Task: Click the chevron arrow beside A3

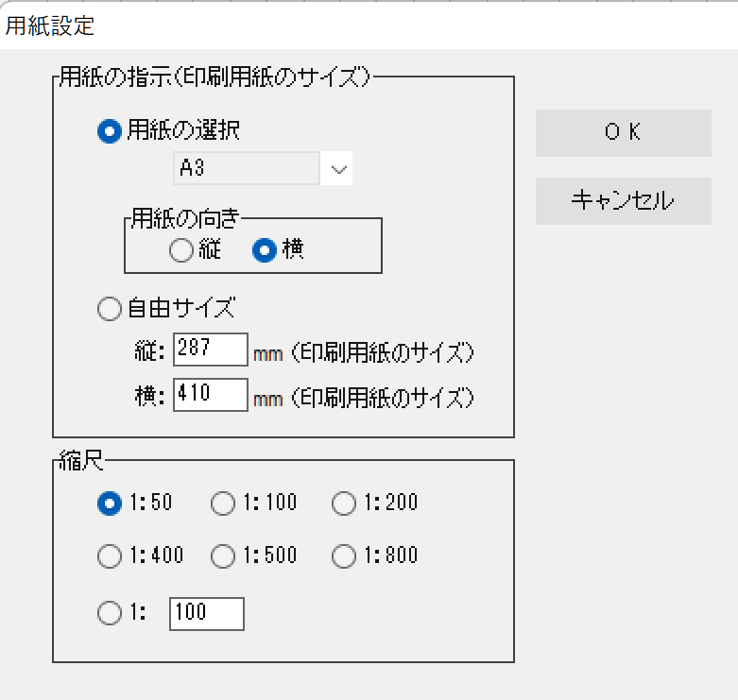Action: point(339,170)
